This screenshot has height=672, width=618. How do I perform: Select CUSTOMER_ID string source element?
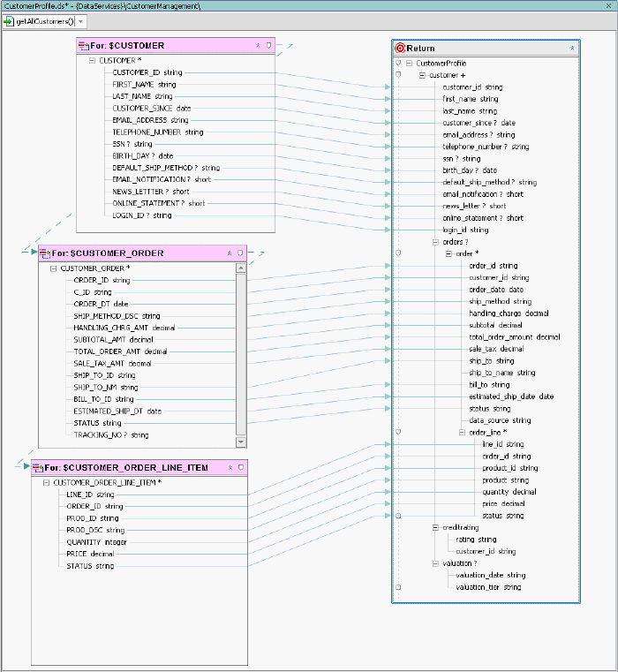pyautogui.click(x=147, y=72)
